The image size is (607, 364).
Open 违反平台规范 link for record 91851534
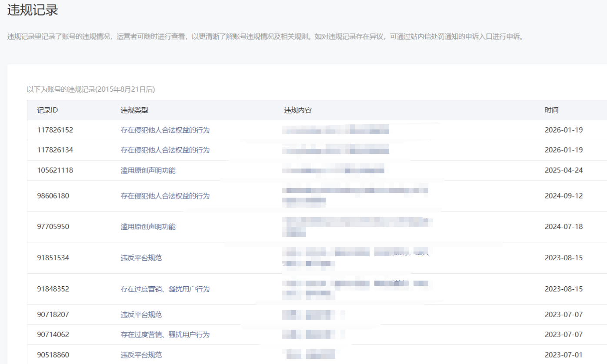pos(141,258)
